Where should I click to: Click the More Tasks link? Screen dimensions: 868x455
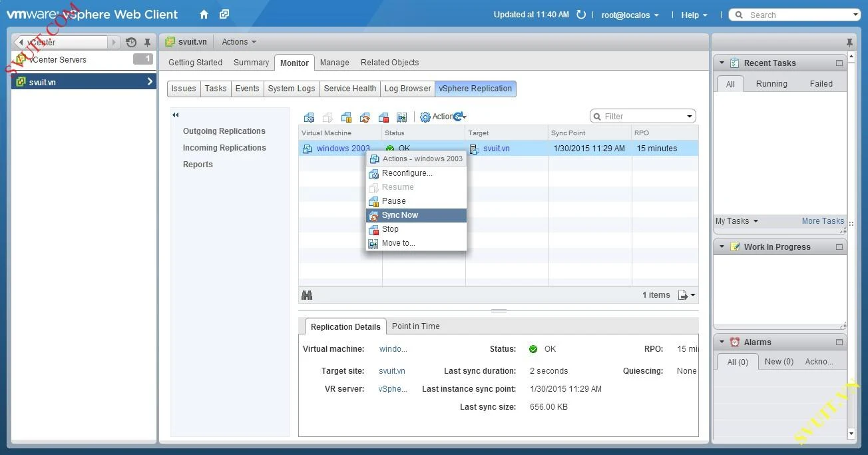823,221
